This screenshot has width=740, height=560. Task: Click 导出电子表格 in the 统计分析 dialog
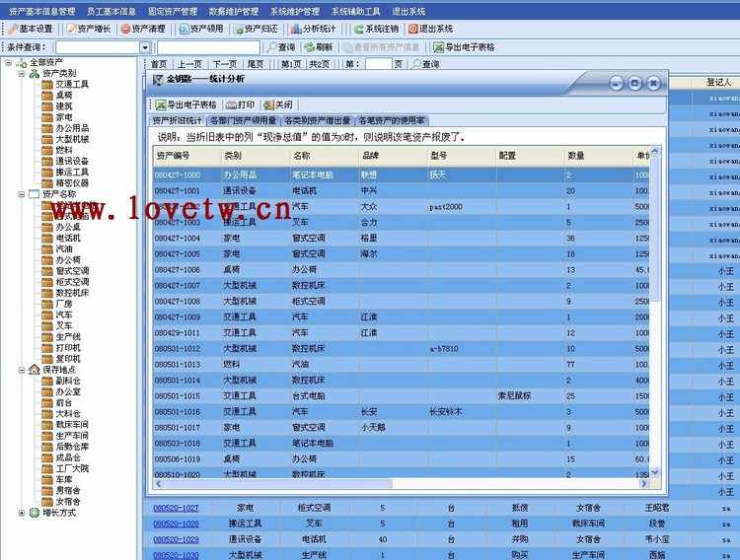pos(185,105)
